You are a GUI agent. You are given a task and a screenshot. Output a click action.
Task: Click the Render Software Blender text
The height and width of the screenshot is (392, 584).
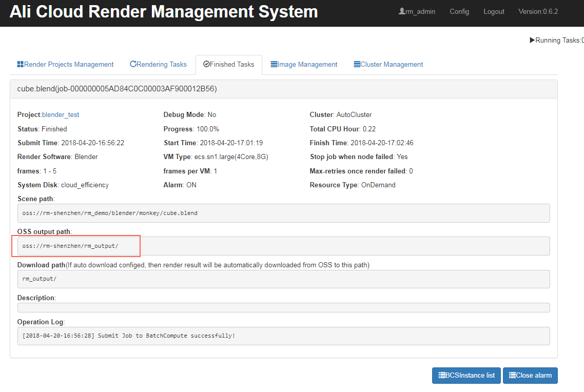(57, 156)
